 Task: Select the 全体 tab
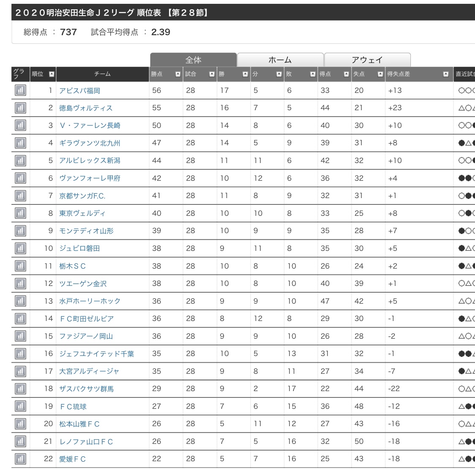pos(193,60)
